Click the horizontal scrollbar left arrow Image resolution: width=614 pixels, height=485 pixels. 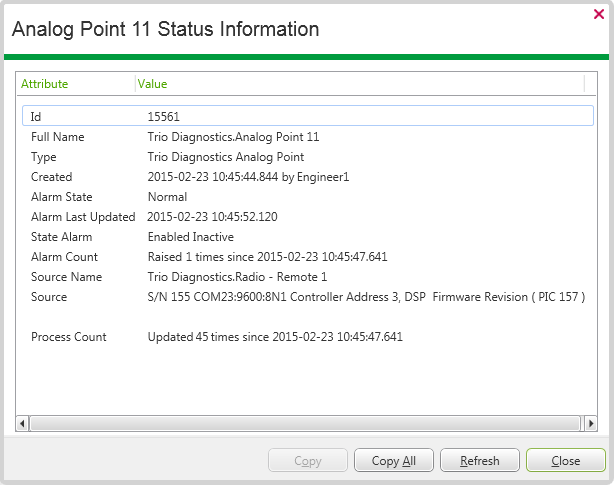click(23, 423)
